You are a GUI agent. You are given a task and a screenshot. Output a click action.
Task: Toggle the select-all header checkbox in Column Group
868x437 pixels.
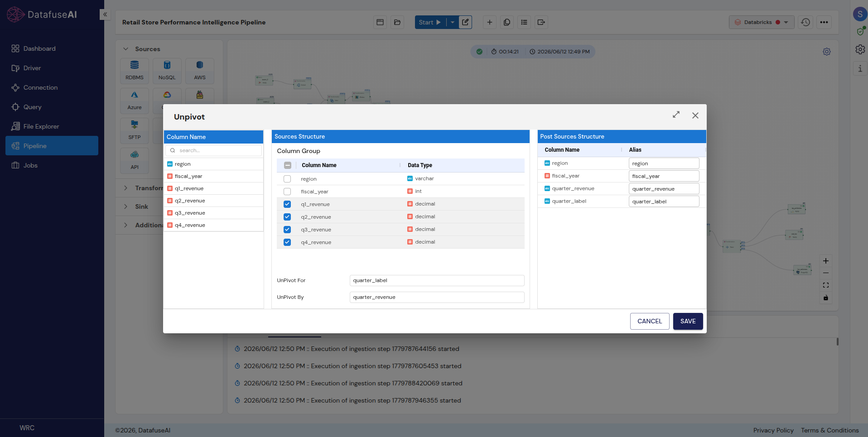(x=287, y=165)
